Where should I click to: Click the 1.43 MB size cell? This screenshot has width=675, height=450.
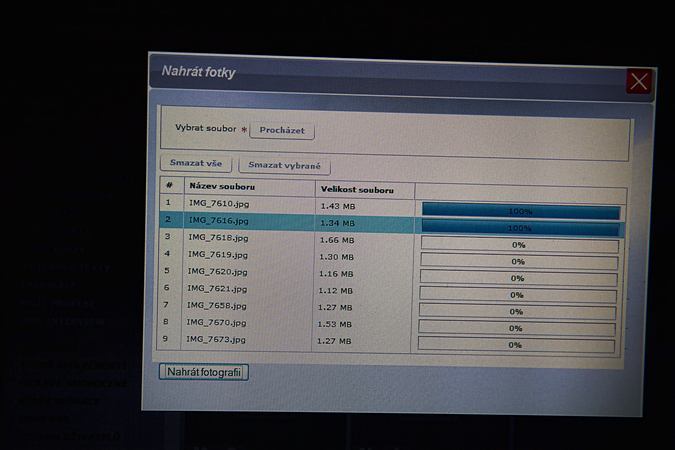tap(338, 207)
